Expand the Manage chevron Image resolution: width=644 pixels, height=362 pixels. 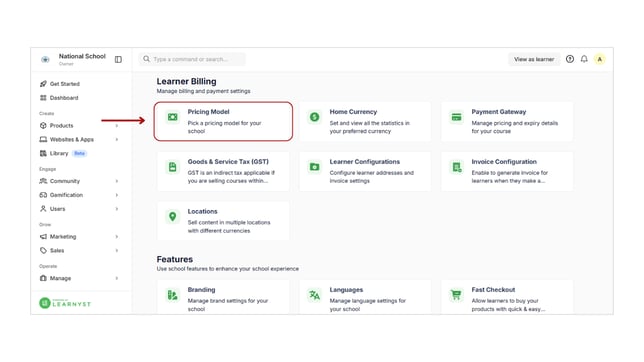point(117,278)
